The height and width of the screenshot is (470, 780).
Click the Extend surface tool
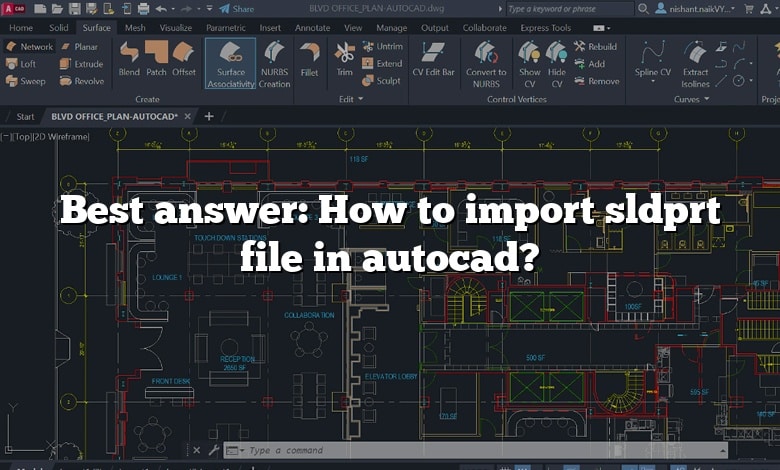coord(383,63)
